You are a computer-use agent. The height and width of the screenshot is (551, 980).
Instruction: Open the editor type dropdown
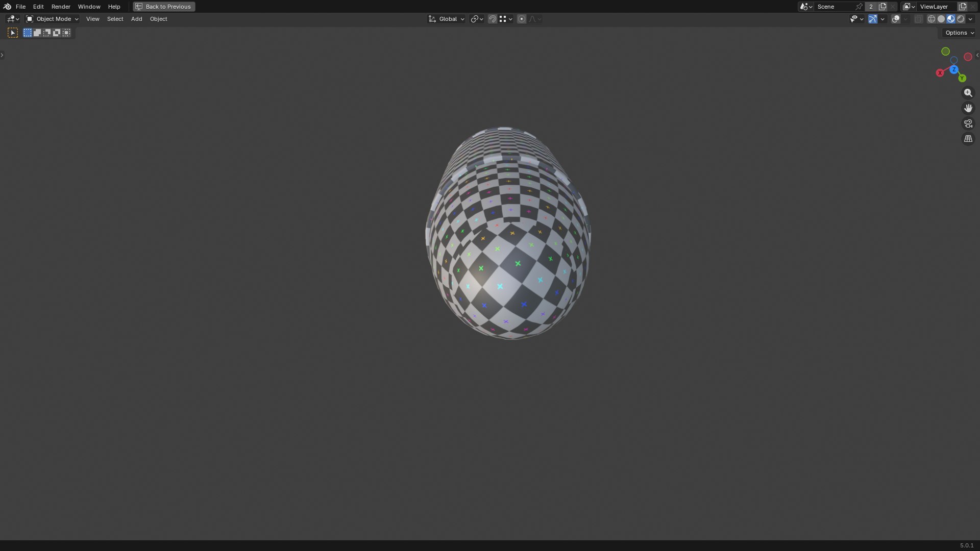[x=13, y=19]
